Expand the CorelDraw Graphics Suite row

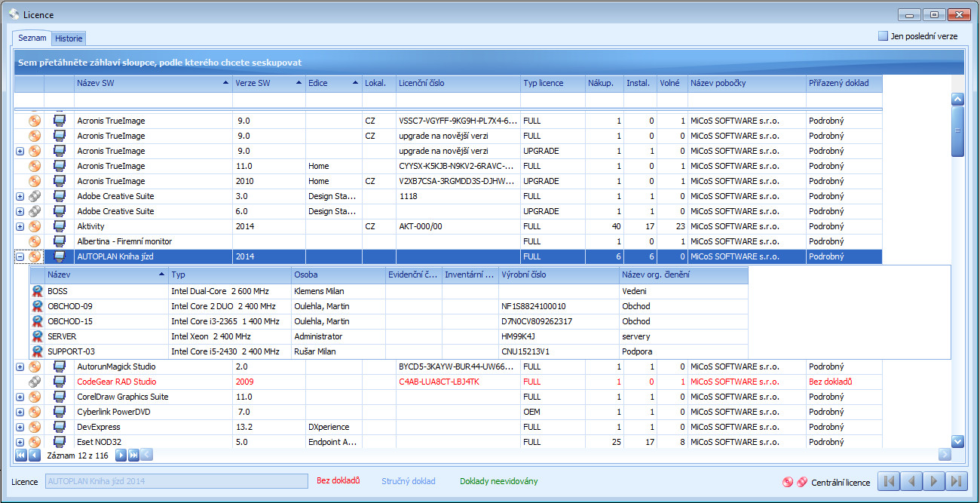(20, 397)
